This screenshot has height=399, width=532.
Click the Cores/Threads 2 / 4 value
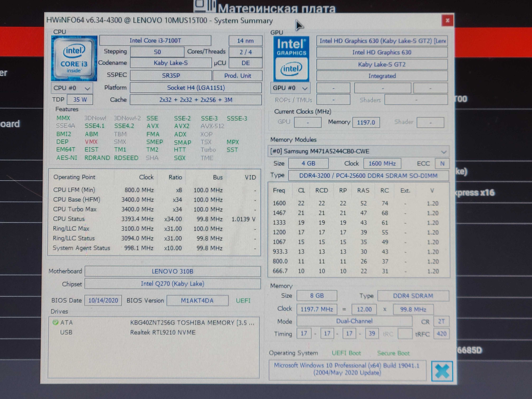[245, 52]
